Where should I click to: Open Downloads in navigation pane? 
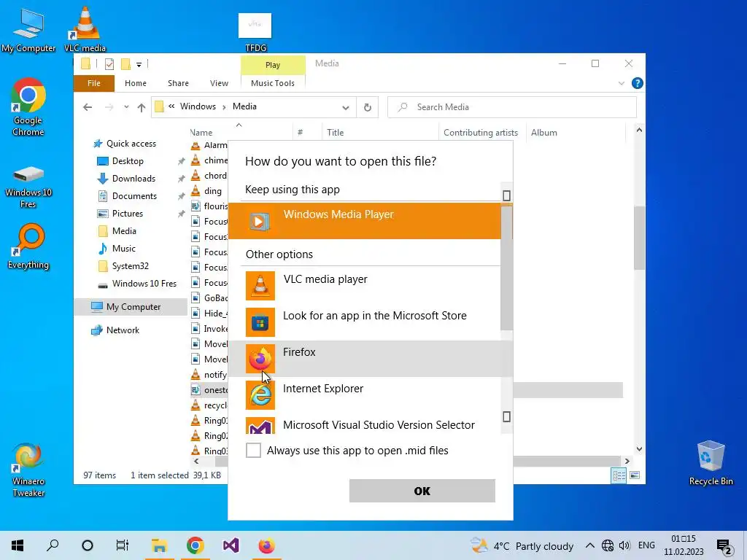(133, 179)
